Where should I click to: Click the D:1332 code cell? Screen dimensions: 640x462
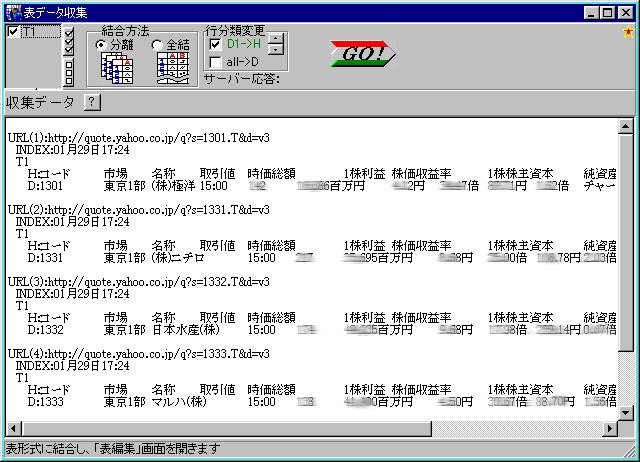point(45,330)
